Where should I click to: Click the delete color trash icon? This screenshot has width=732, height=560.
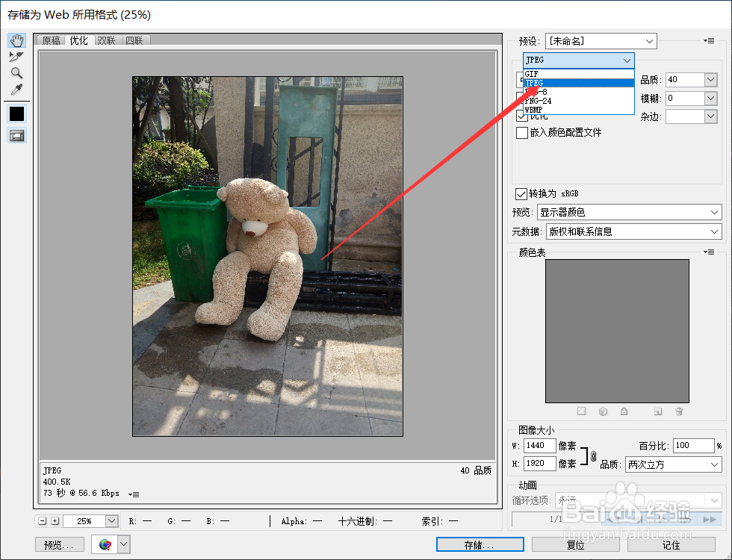[x=679, y=411]
